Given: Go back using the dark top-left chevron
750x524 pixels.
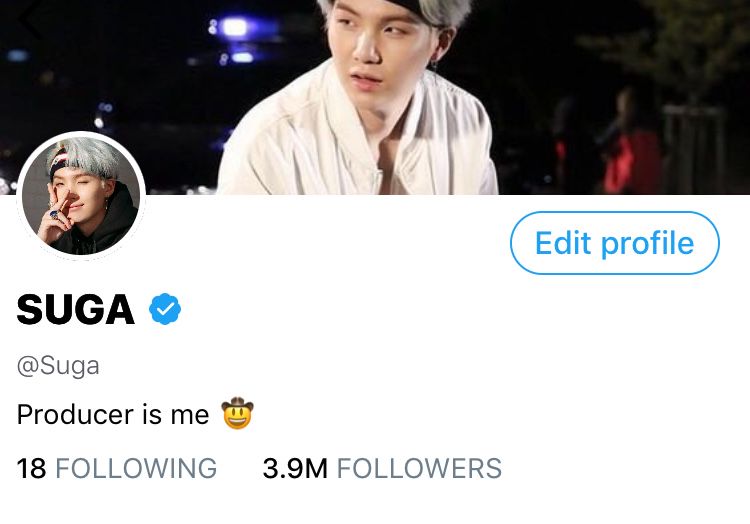Looking at the screenshot, I should [x=31, y=19].
